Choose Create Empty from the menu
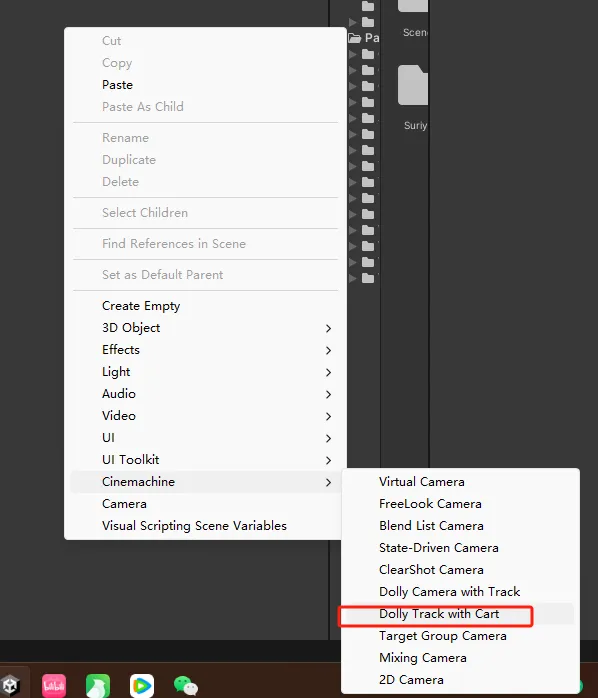Image resolution: width=598 pixels, height=698 pixels. [x=205, y=305]
